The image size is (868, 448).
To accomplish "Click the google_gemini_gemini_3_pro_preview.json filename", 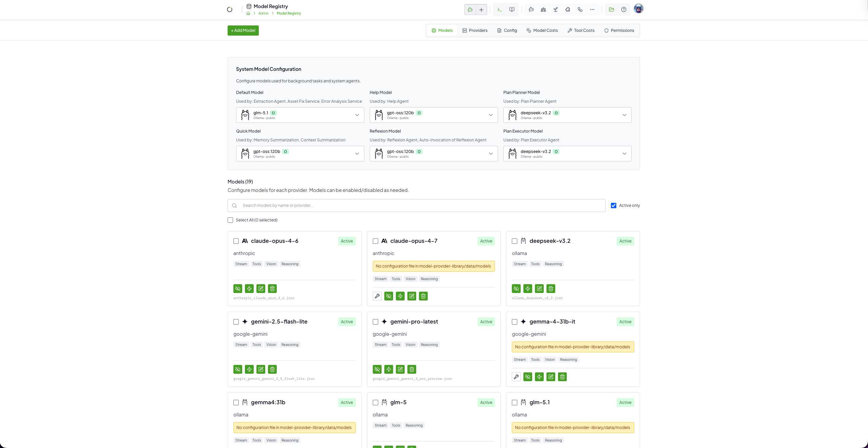I will 412,379.
